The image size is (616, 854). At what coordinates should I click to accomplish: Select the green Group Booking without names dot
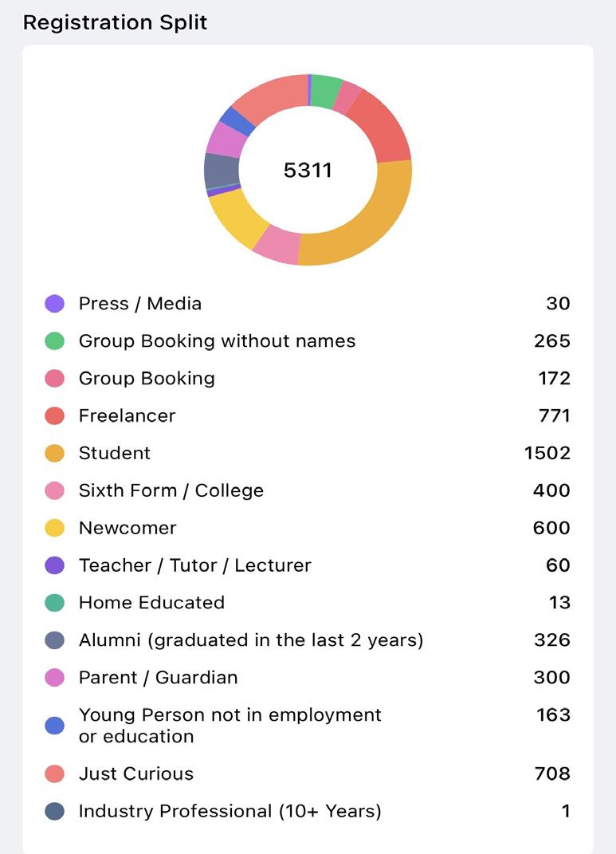click(x=54, y=341)
